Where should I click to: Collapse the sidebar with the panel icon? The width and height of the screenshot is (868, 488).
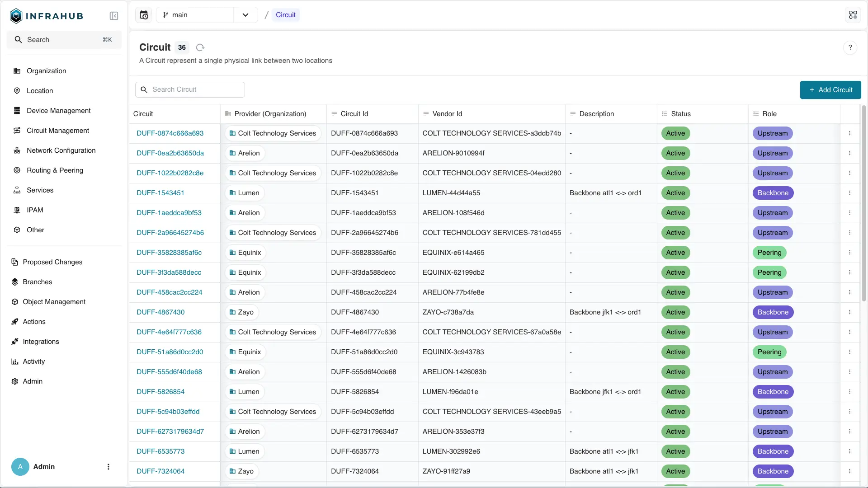114,16
